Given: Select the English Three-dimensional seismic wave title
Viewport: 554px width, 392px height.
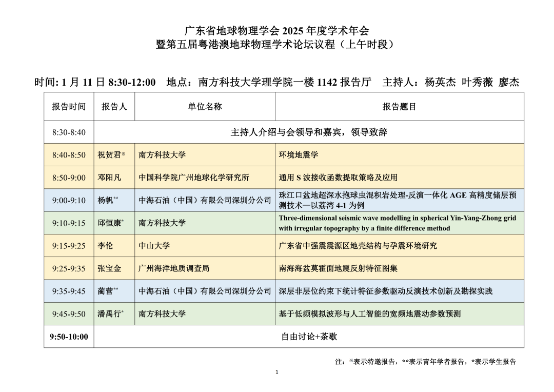Looking at the screenshot, I should 398,223.
